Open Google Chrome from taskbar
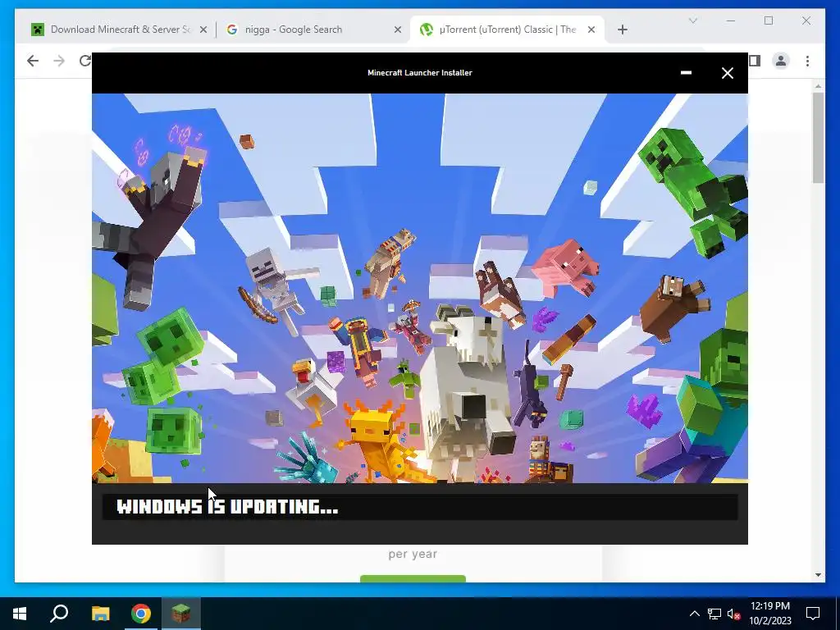Image resolution: width=840 pixels, height=630 pixels. pos(141,614)
